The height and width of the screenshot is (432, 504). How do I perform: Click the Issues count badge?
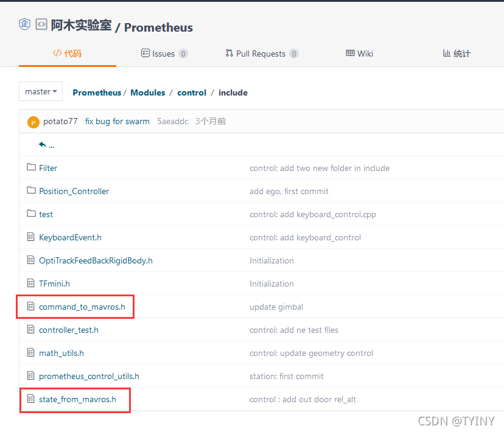coord(183,54)
